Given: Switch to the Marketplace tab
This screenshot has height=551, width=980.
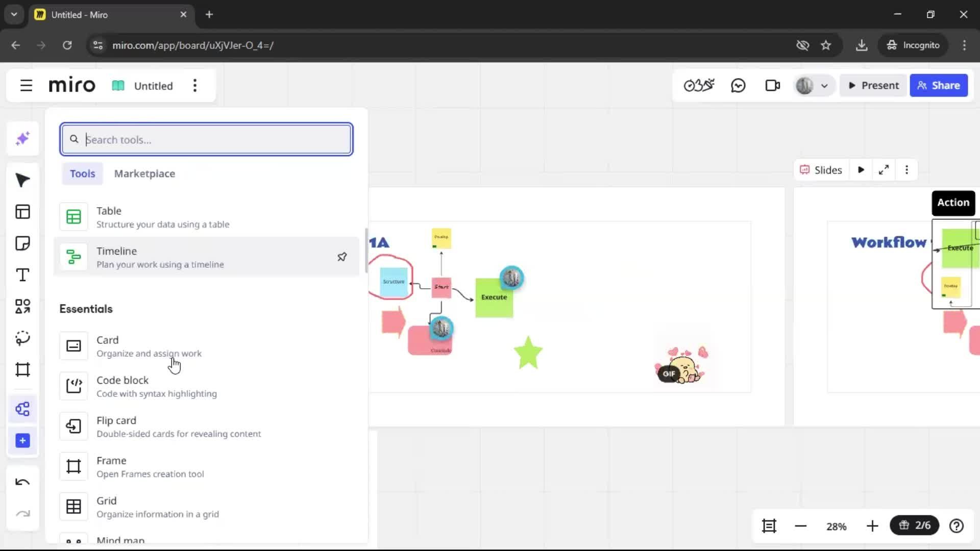Looking at the screenshot, I should pos(144,173).
